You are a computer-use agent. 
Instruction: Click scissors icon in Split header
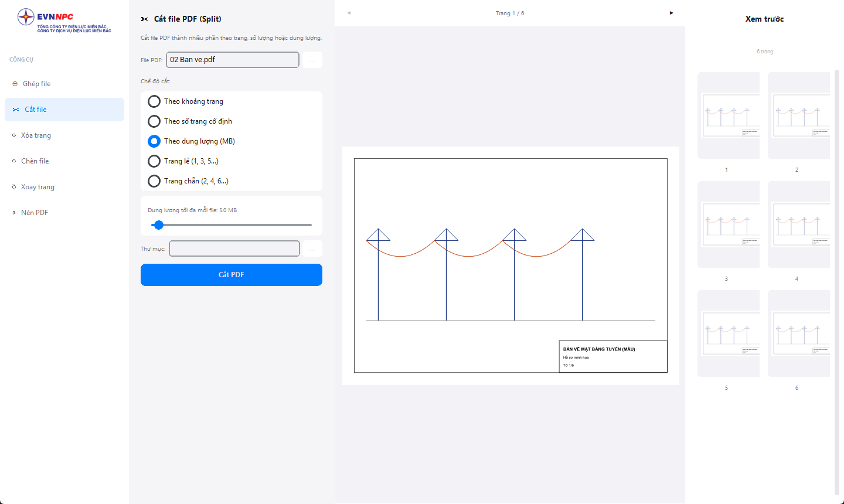click(x=145, y=19)
